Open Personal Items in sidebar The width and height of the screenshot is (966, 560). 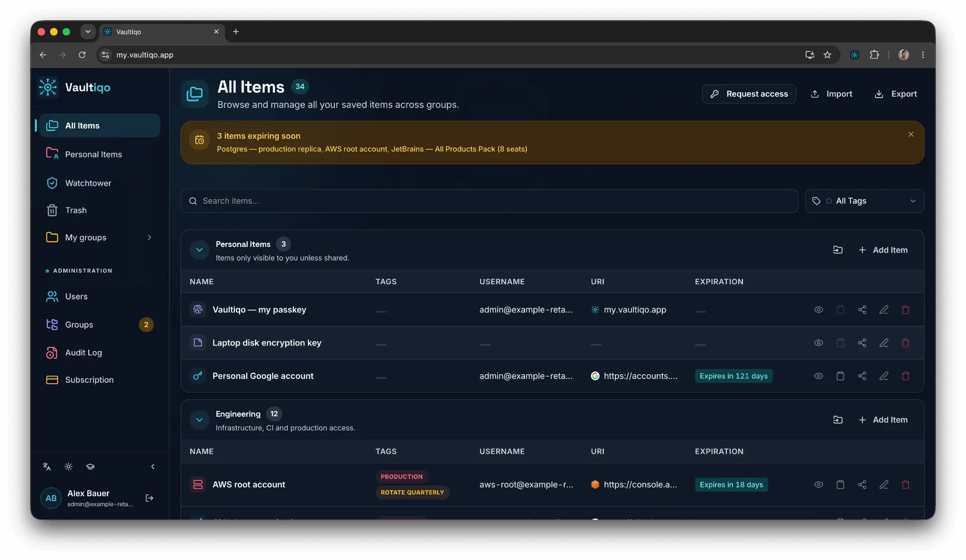[100, 154]
